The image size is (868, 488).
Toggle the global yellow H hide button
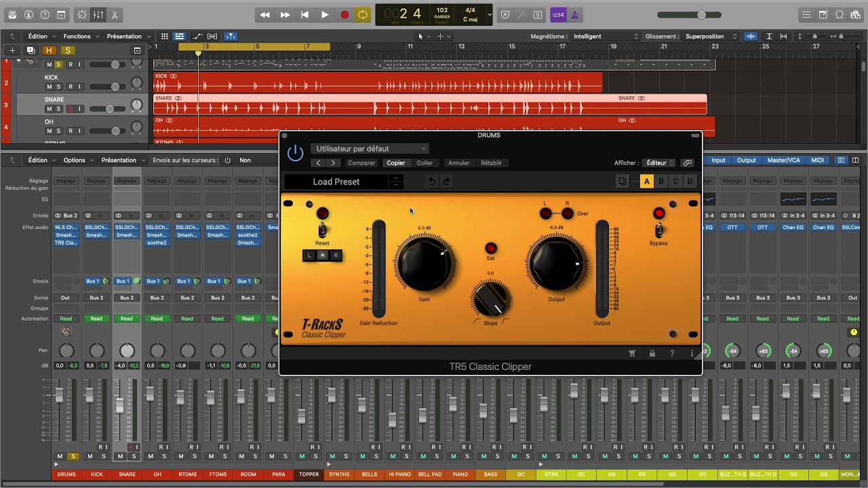click(49, 50)
